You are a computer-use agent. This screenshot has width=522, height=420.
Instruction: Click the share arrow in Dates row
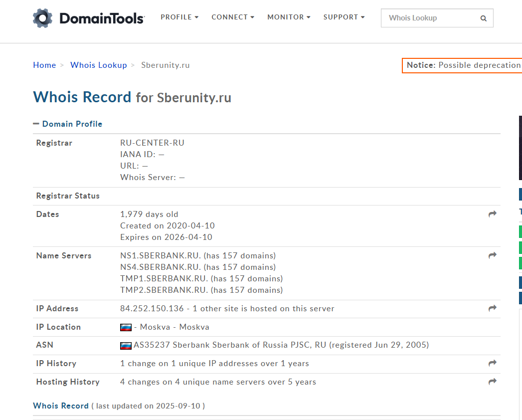(493, 214)
